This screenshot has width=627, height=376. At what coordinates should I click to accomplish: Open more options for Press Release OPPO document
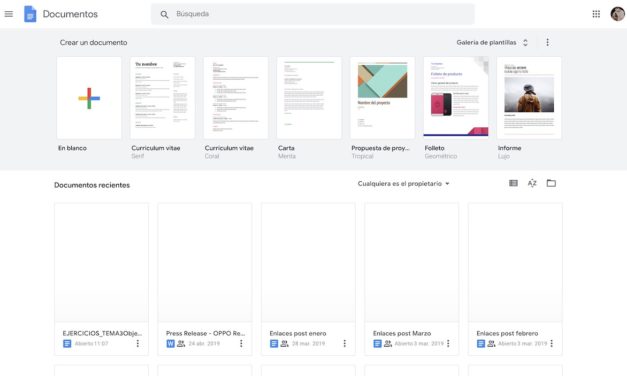241,343
